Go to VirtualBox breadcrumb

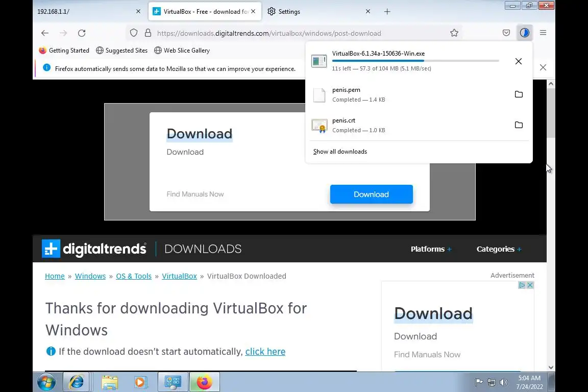pyautogui.click(x=179, y=276)
